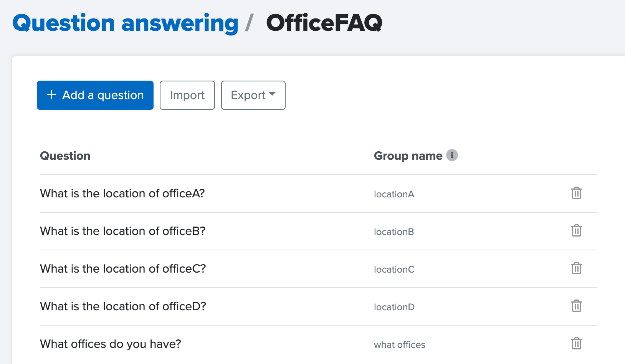625x364 pixels.
Task: Click the Group name column header
Action: pos(408,156)
